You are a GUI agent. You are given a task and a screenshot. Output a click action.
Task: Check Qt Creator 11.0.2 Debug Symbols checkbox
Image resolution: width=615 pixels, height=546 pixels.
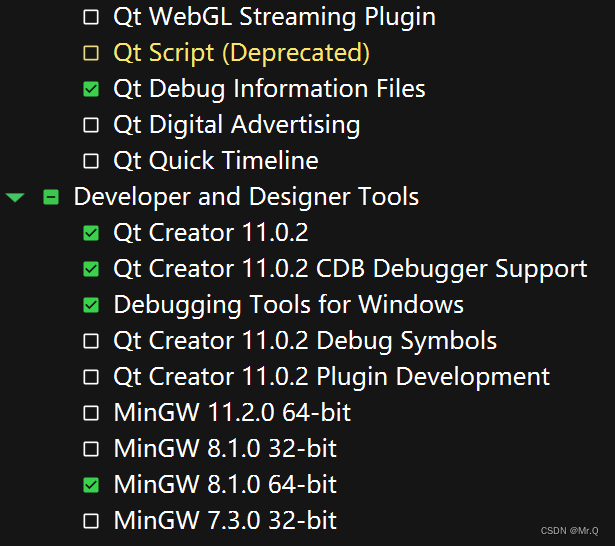[x=91, y=341]
